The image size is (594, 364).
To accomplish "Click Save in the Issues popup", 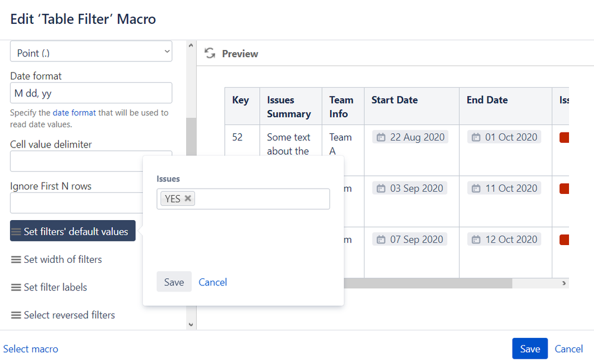I will (174, 282).
